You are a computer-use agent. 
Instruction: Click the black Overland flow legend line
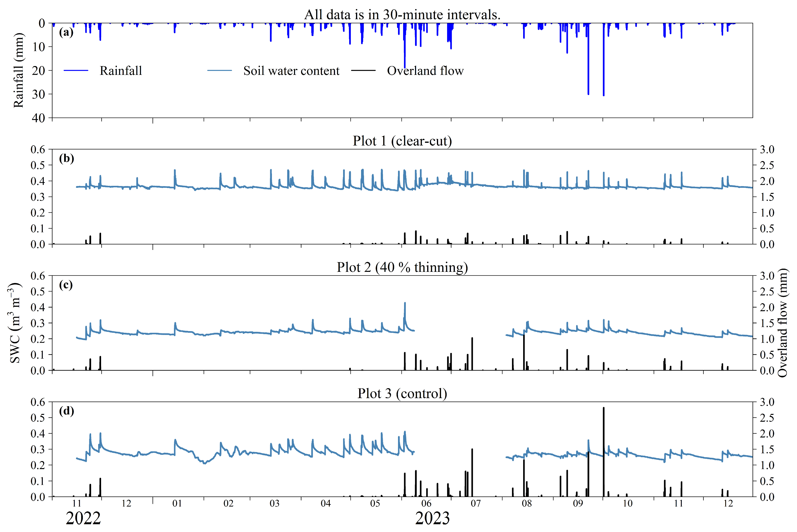(363, 71)
